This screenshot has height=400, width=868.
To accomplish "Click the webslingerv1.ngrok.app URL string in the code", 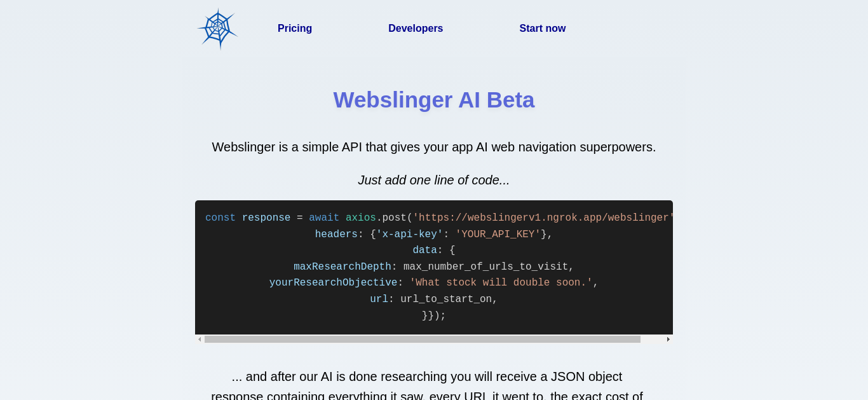I will coord(543,218).
